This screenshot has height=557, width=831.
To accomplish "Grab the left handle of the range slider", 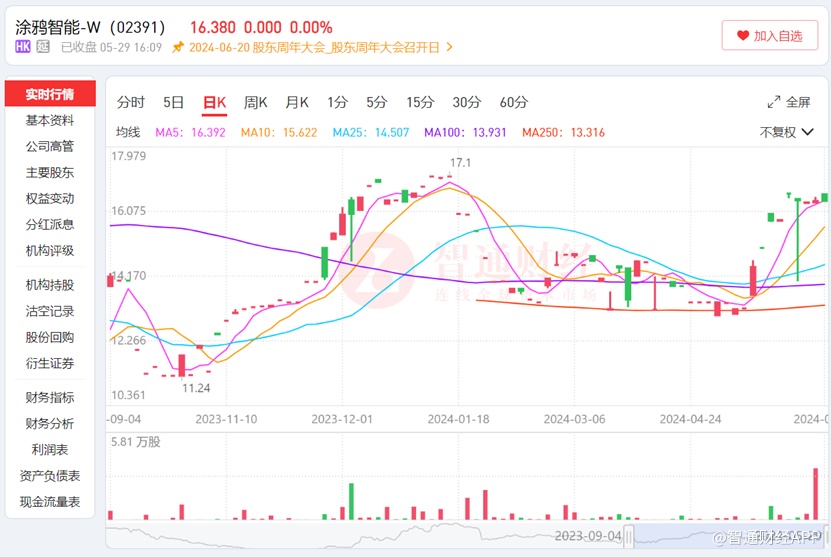I will click(629, 536).
